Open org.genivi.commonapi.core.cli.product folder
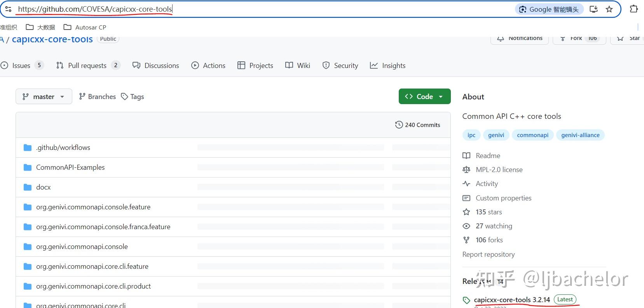Viewport: 644px width, 308px height. tap(93, 286)
